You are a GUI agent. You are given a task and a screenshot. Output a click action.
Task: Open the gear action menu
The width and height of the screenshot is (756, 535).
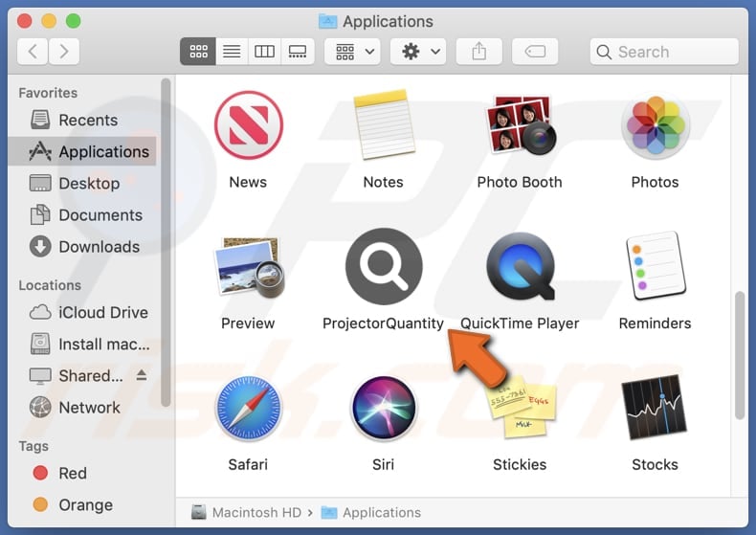point(418,51)
